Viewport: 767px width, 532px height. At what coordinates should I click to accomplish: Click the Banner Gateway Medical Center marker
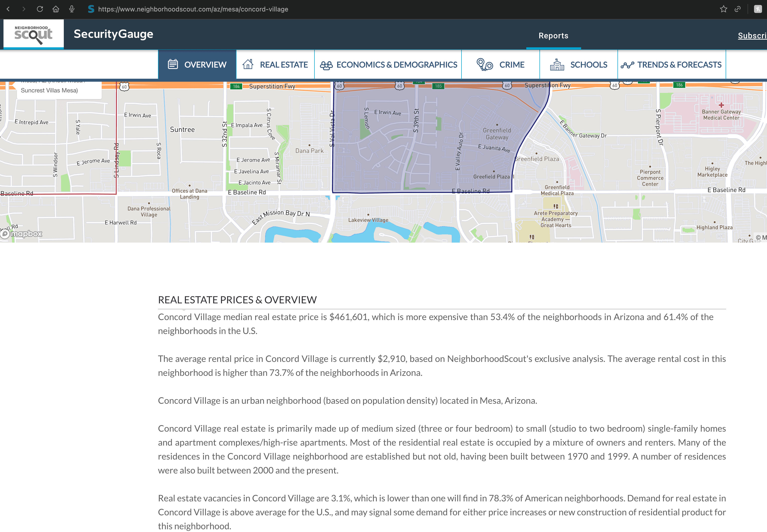tap(721, 105)
